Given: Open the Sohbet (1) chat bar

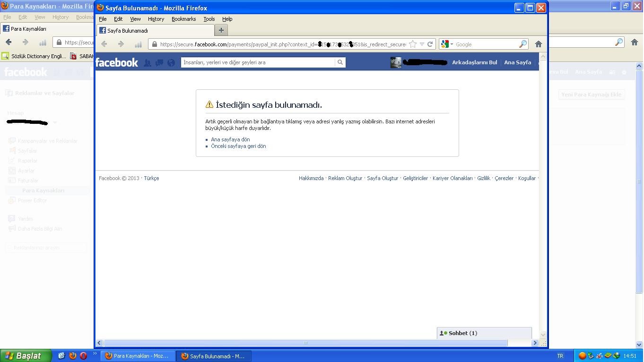Looking at the screenshot, I should 484,333.
